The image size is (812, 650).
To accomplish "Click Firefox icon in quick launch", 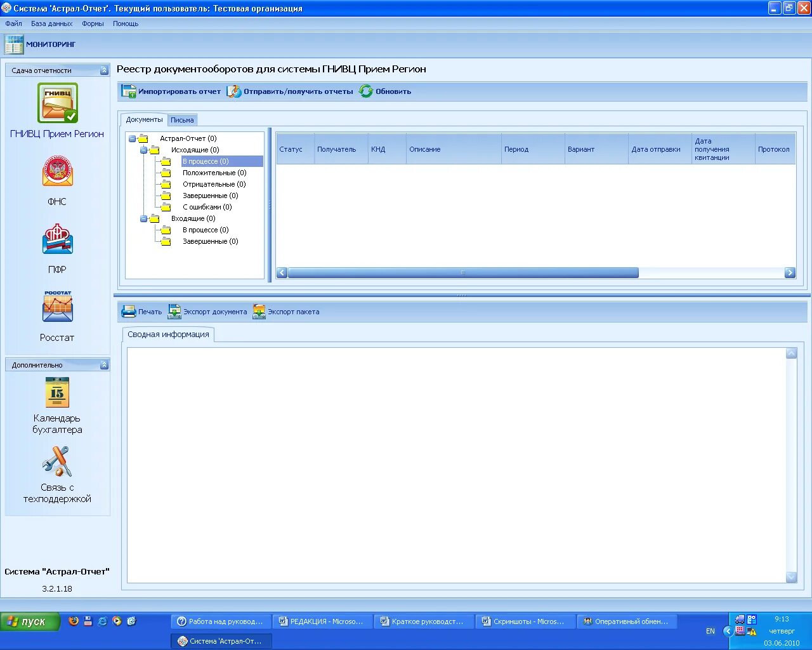I will [x=74, y=621].
